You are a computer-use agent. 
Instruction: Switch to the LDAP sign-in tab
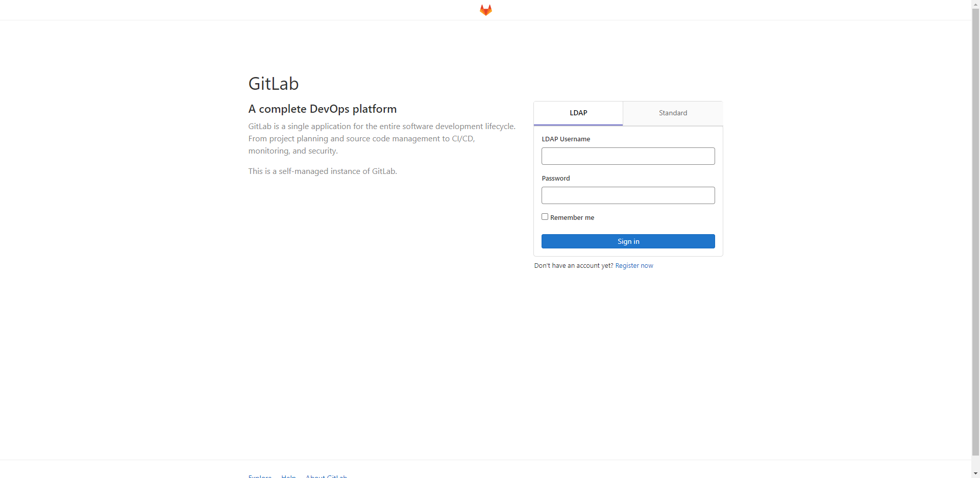click(x=578, y=113)
